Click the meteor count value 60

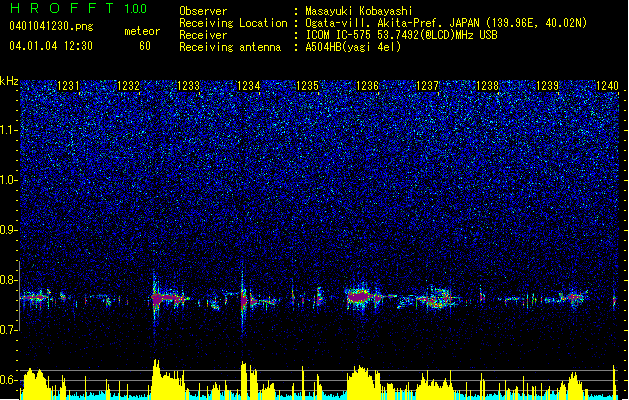coord(145,46)
